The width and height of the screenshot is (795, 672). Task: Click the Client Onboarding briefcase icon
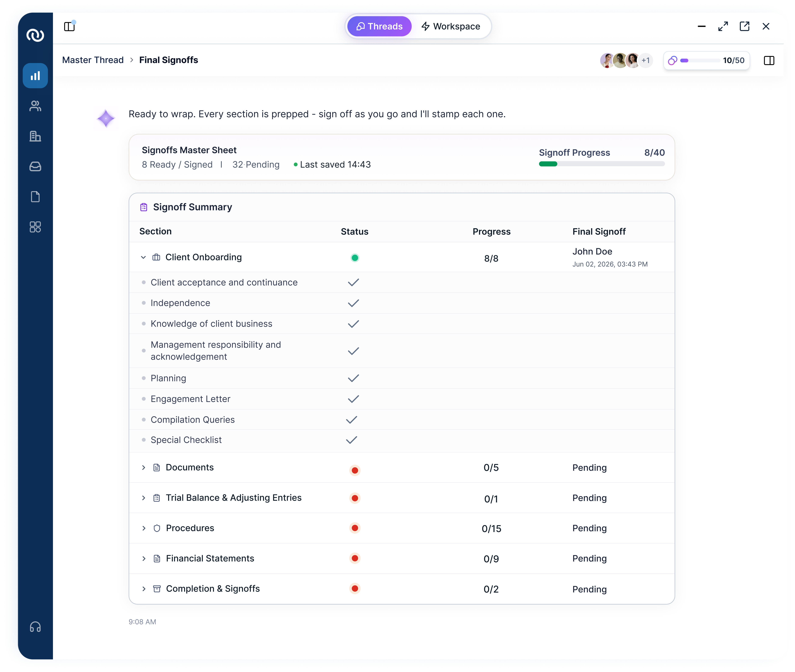click(156, 257)
